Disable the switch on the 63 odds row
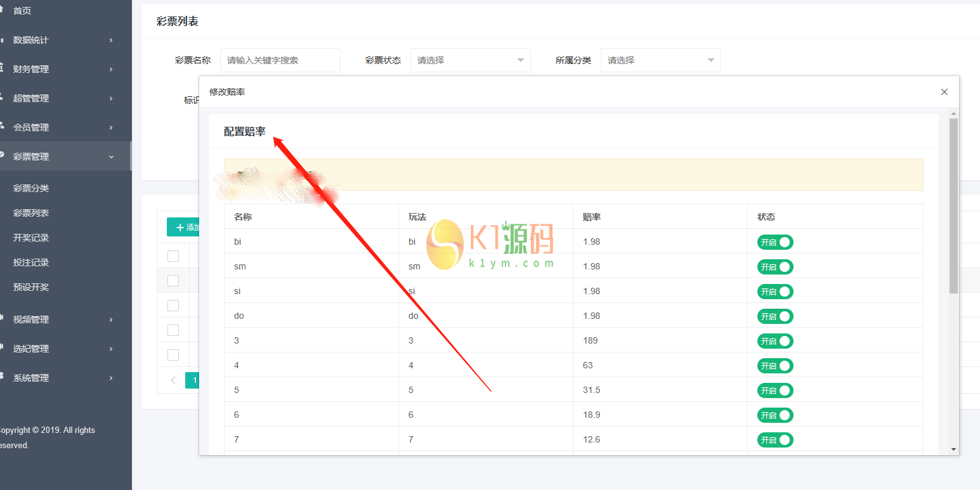 coord(775,366)
